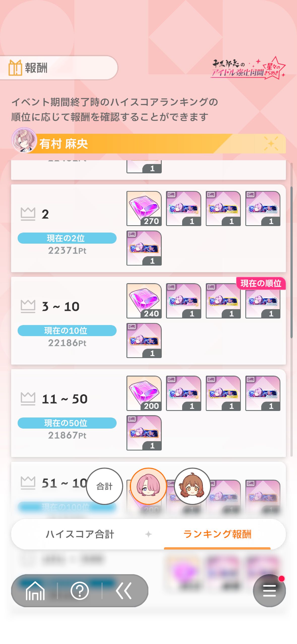Tap the 200 jewel reward in rank 11~50
The image size is (297, 644).
point(144,393)
